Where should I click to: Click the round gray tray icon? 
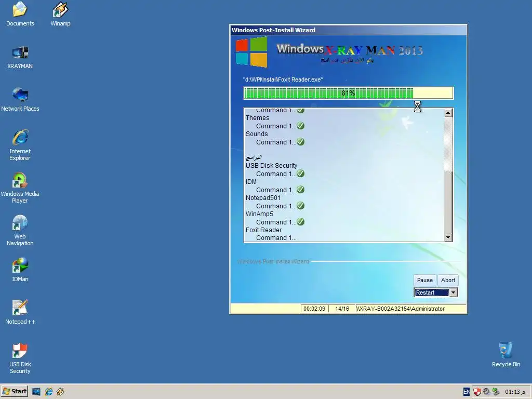tap(486, 391)
